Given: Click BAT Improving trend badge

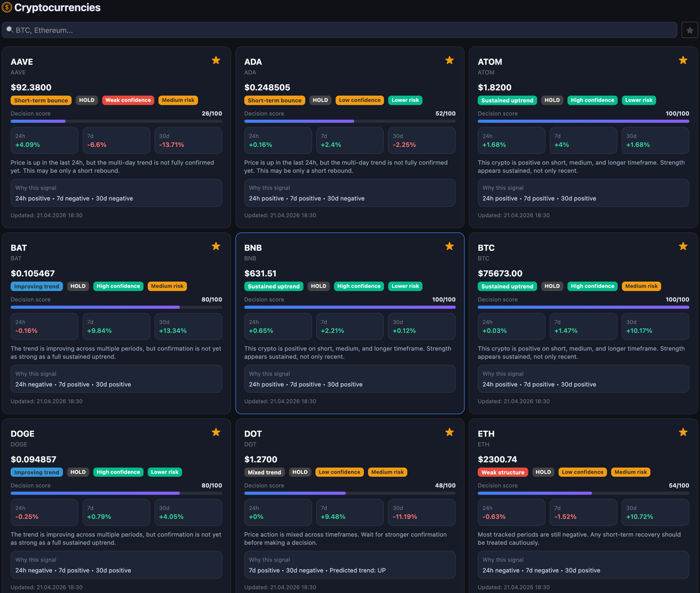Looking at the screenshot, I should coord(37,286).
